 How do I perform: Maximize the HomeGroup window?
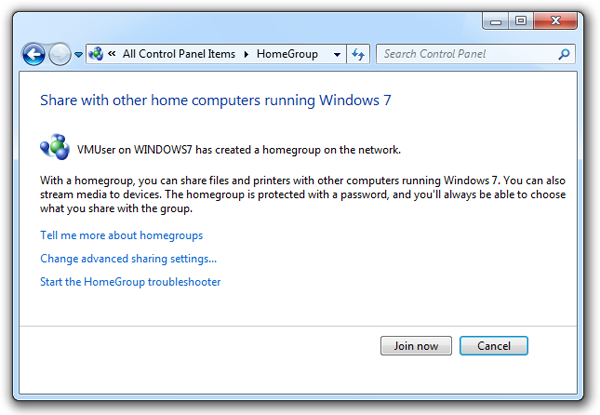521,21
